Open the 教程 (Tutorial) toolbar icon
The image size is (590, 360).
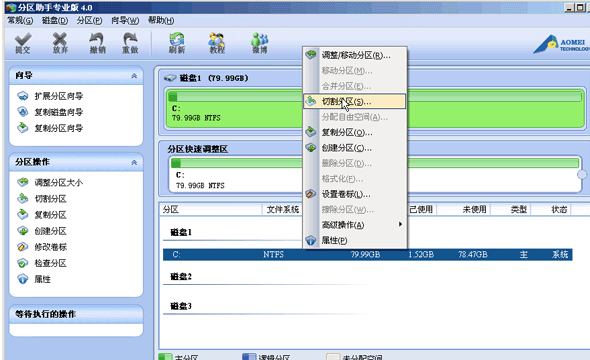(x=217, y=43)
